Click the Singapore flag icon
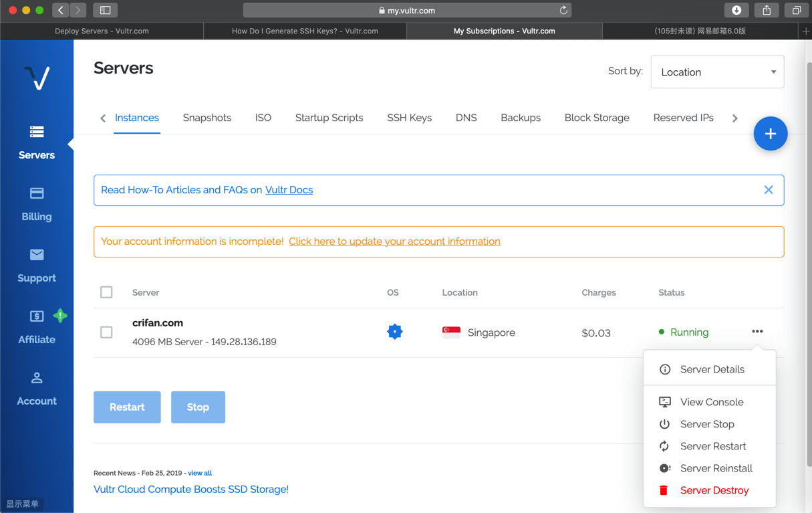The height and width of the screenshot is (513, 812). (x=451, y=332)
